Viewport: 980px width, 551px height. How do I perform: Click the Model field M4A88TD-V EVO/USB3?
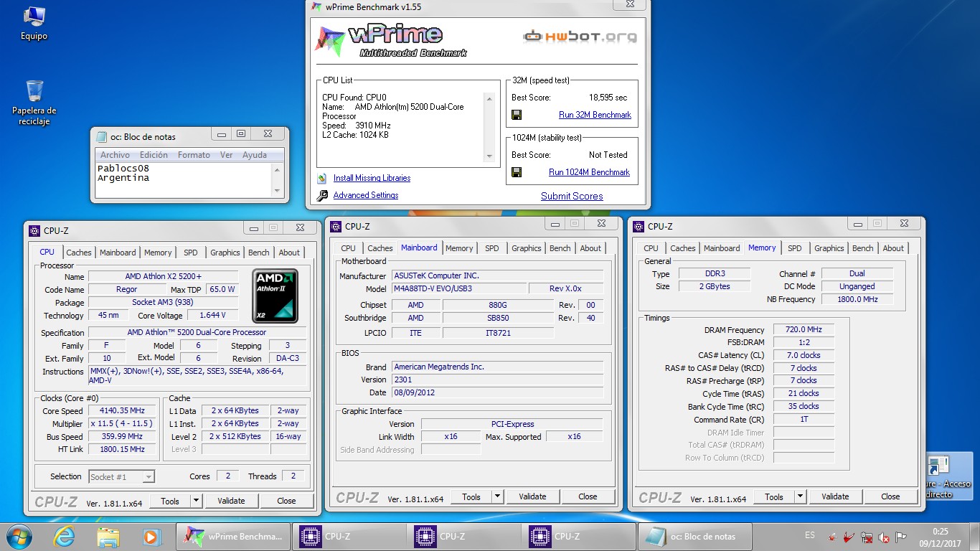[458, 288]
